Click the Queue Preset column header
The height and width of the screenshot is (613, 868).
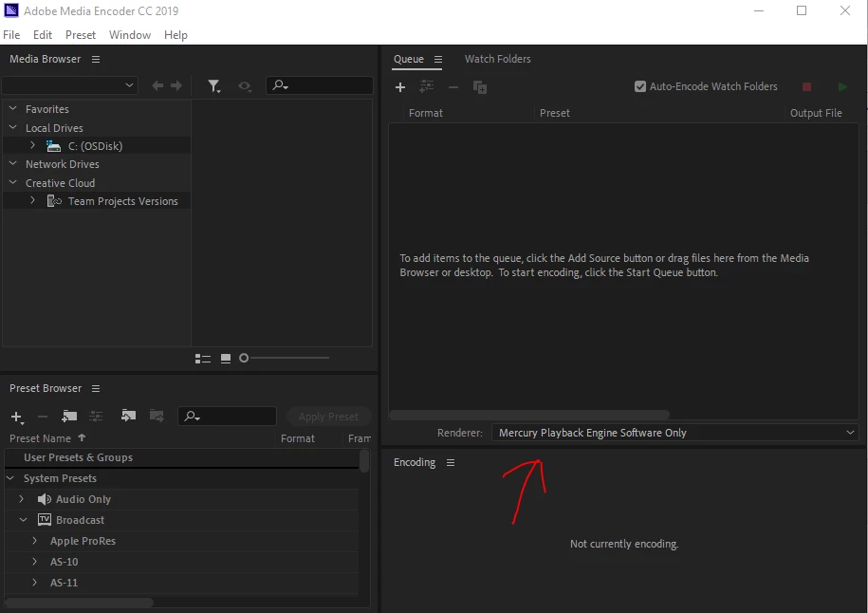[x=555, y=113]
